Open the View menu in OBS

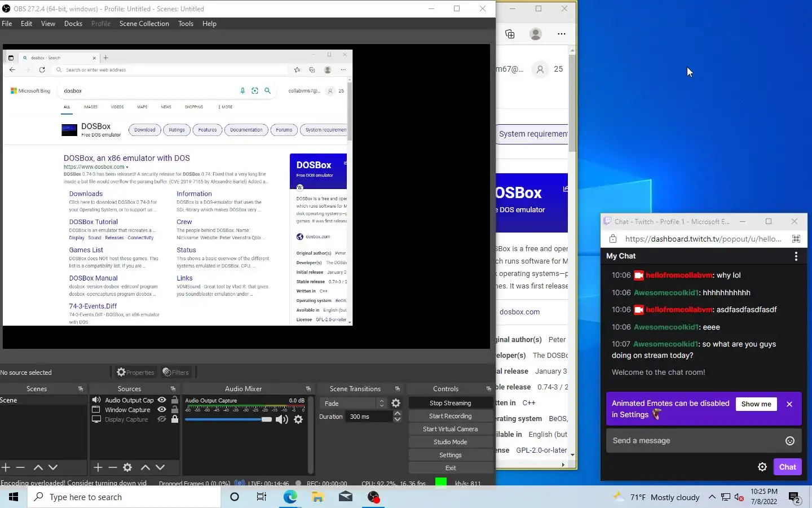[48, 24]
